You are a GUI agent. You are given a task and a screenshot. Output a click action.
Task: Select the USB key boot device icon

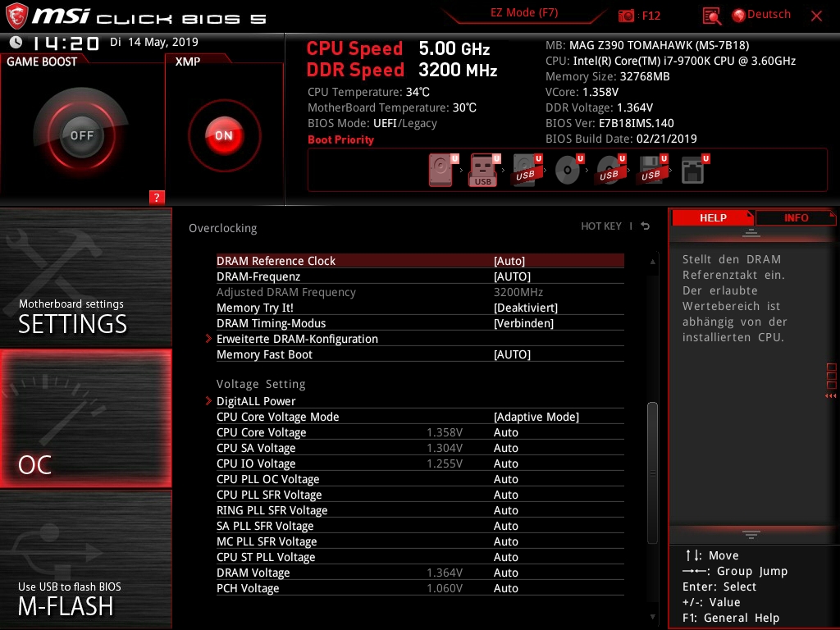[482, 170]
